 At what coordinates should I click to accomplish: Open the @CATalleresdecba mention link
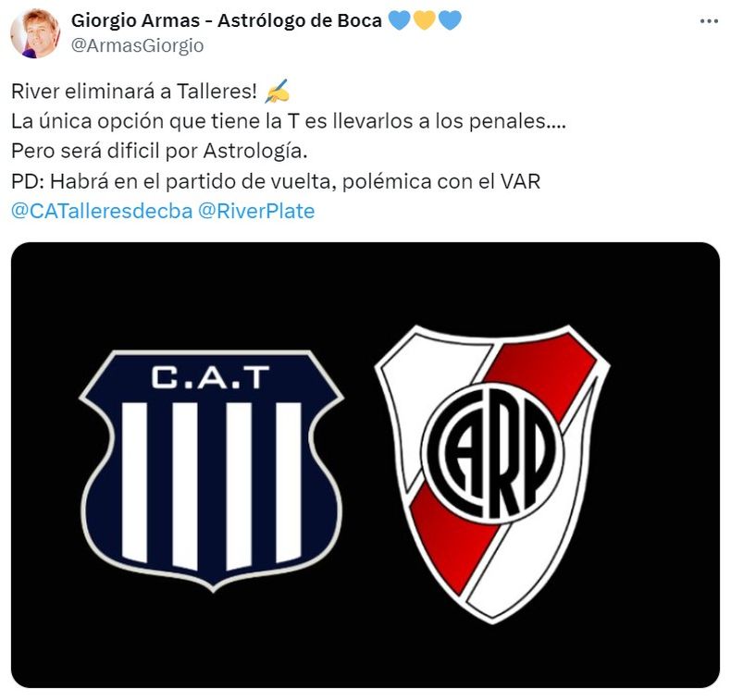click(x=102, y=211)
